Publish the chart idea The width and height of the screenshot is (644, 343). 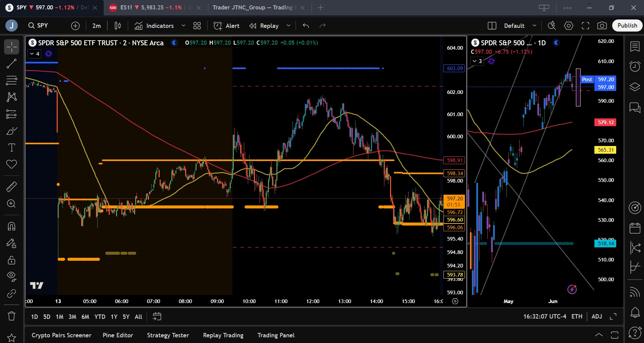627,26
